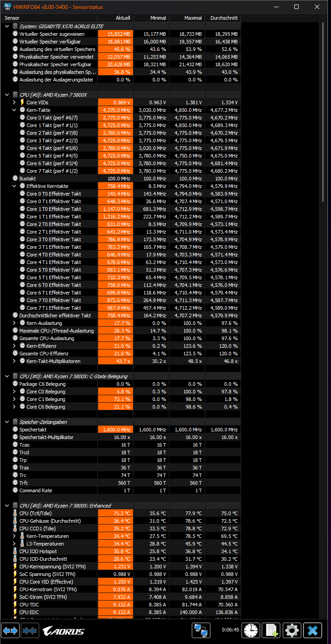This screenshot has height=644, width=331.
Task: Select the Auslastung der Auslagerungsdatei row
Action: pos(121,80)
